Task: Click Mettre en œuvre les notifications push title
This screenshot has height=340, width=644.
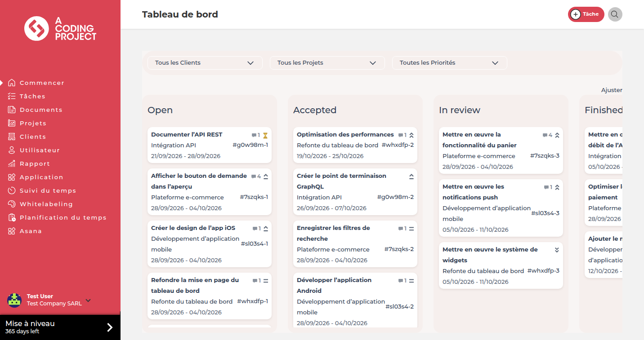Action: point(473,192)
